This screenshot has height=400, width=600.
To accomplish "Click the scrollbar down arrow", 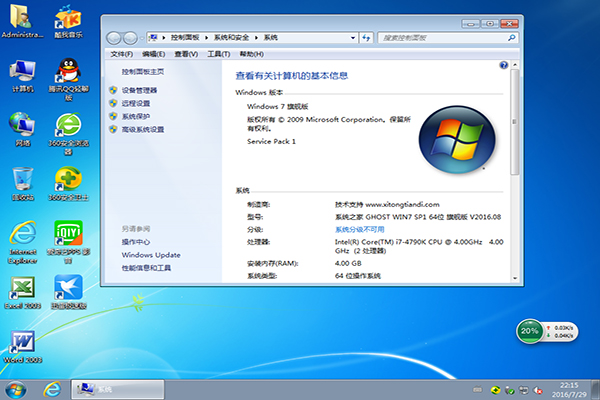I will [x=515, y=278].
